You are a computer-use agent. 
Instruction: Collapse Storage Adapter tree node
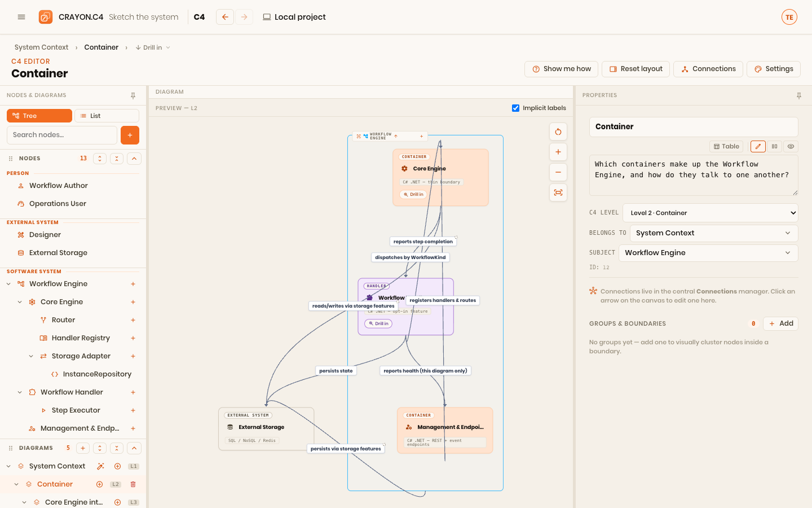[31, 356]
